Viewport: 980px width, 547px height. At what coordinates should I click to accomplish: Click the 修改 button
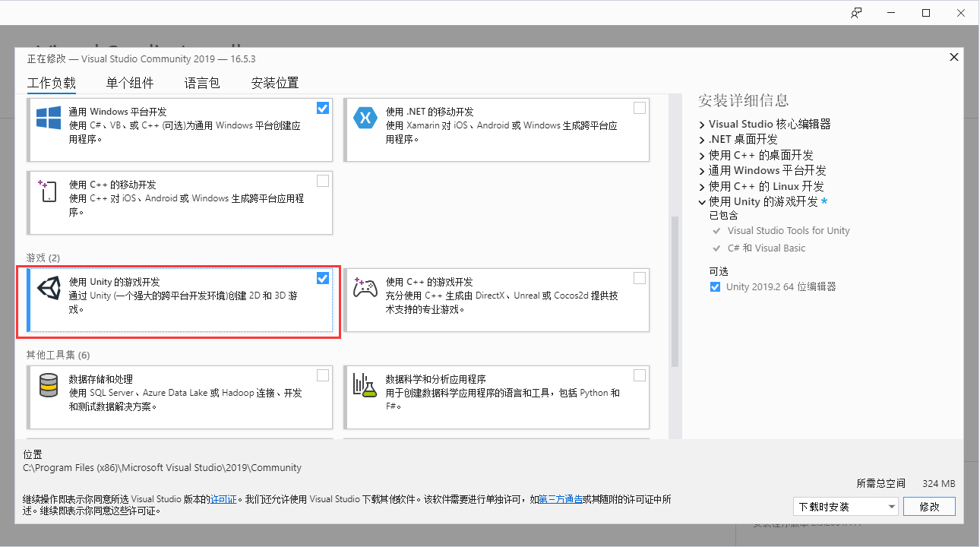tap(929, 506)
